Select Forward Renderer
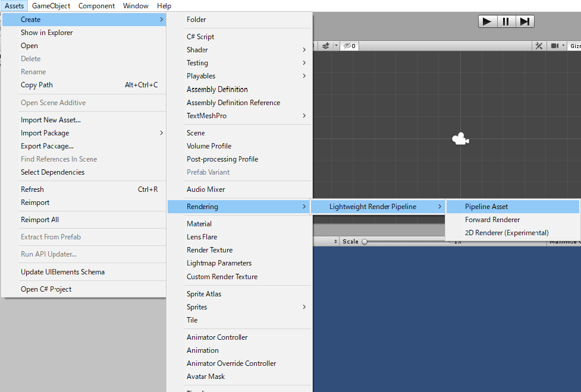This screenshot has height=392, width=581. point(513,220)
